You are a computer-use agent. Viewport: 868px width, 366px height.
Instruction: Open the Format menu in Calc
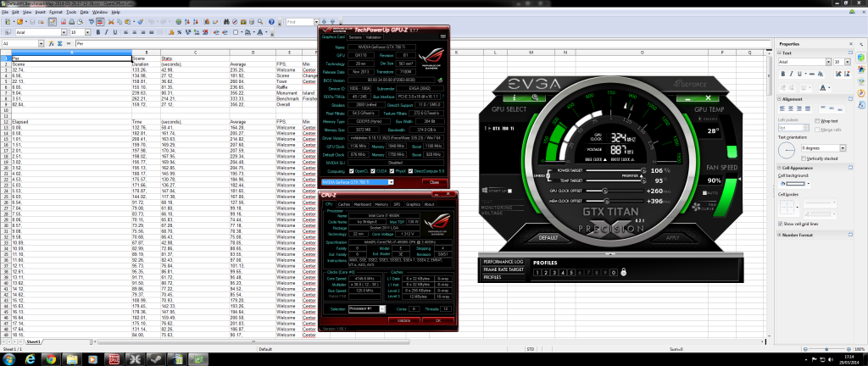(x=55, y=12)
